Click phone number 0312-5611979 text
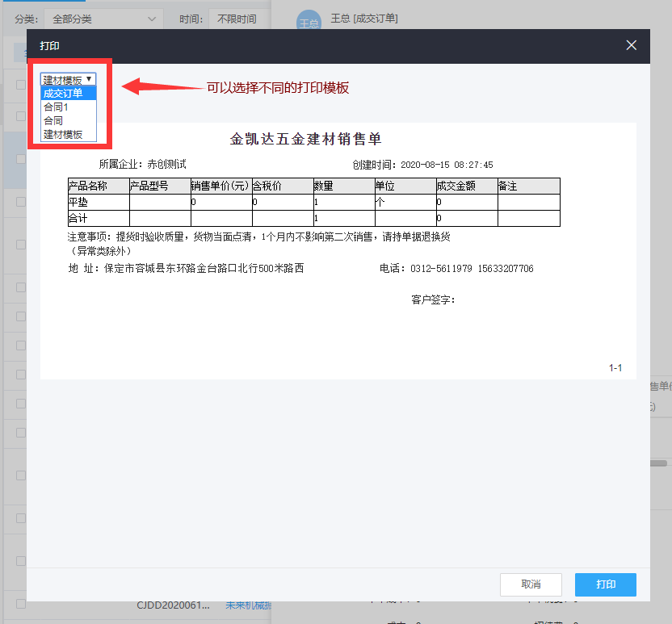Image resolution: width=672 pixels, height=624 pixels. 442,269
